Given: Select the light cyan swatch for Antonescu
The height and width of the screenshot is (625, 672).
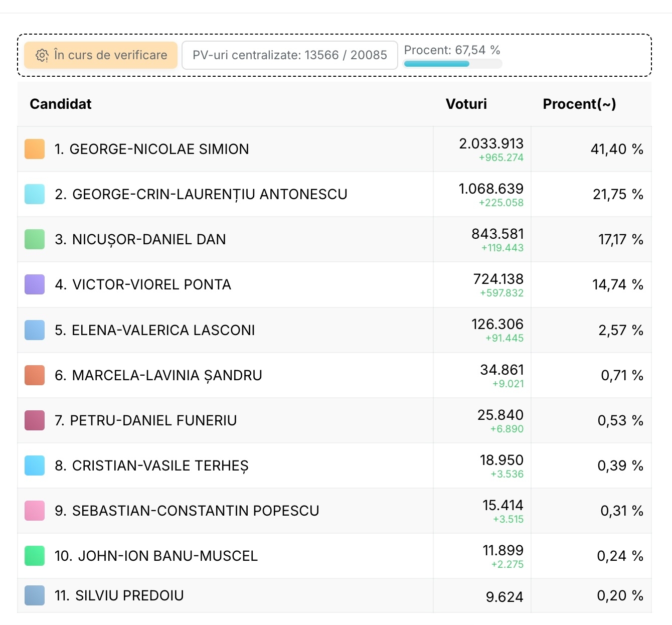Looking at the screenshot, I should pyautogui.click(x=35, y=194).
